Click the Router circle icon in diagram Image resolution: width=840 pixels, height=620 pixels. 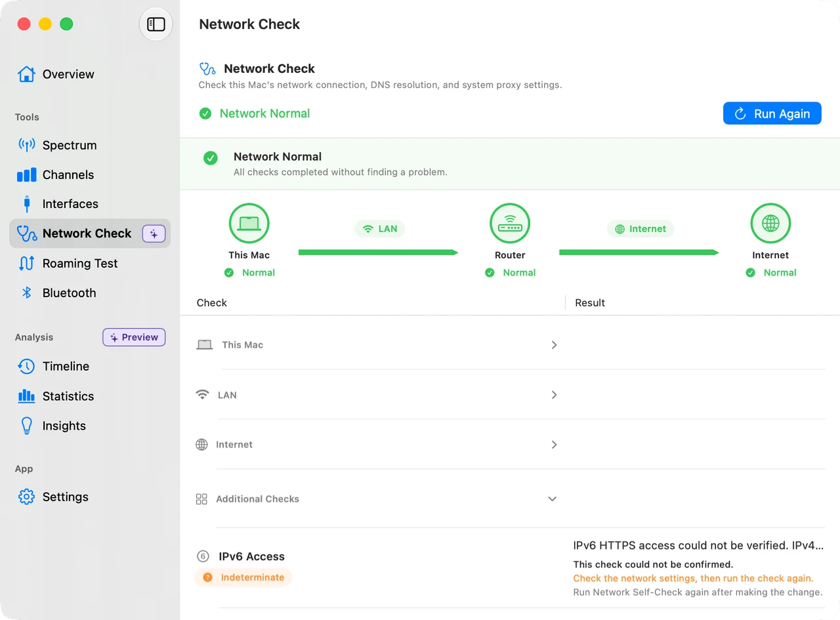[510, 224]
